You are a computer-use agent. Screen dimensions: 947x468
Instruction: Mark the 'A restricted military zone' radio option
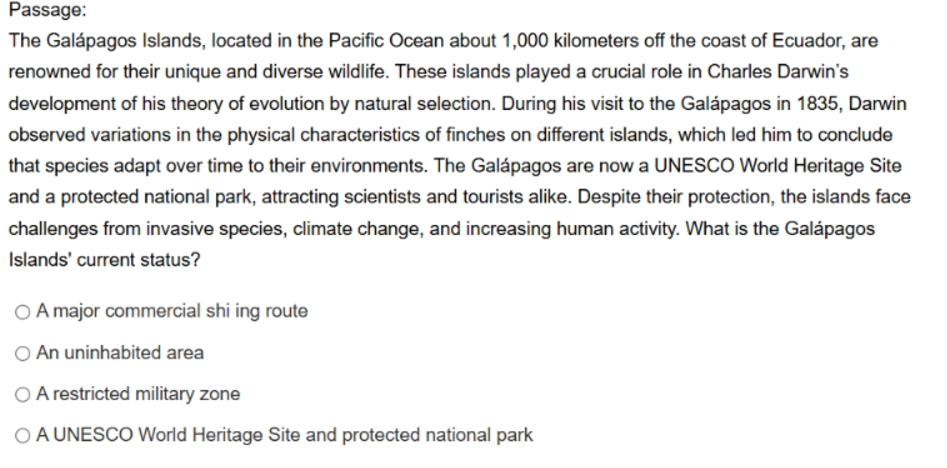(22, 395)
